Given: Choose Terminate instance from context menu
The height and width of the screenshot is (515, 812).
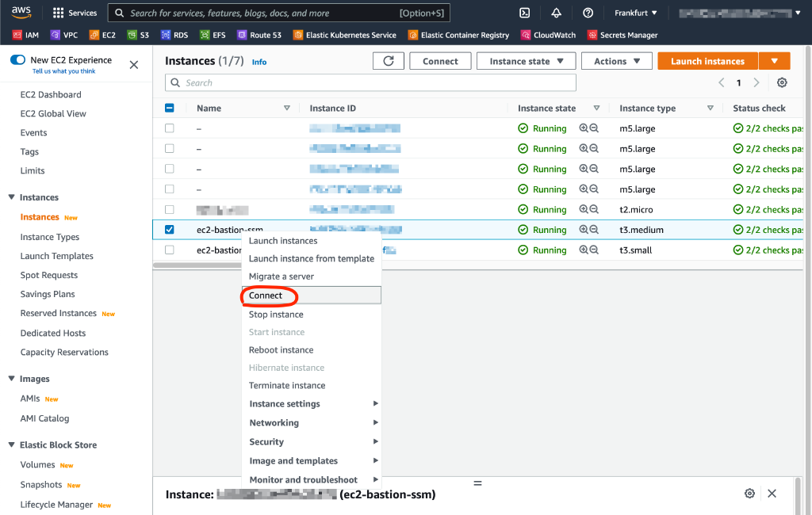Looking at the screenshot, I should point(287,385).
